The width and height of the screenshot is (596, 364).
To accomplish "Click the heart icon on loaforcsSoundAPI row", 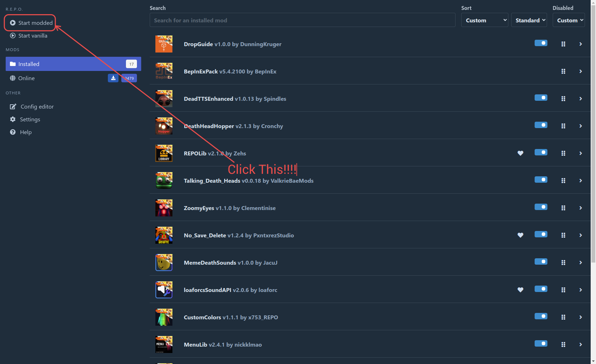I will pyautogui.click(x=520, y=290).
